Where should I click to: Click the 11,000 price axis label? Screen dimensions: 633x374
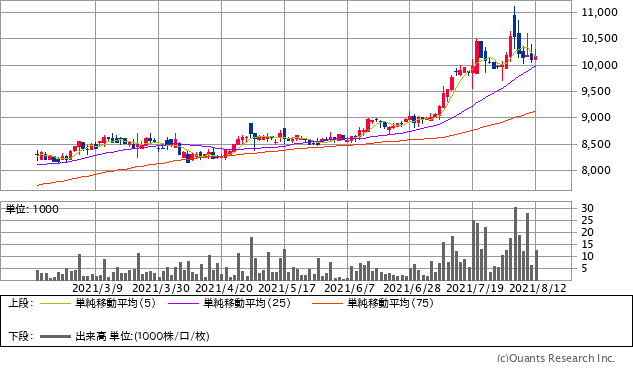pos(599,12)
